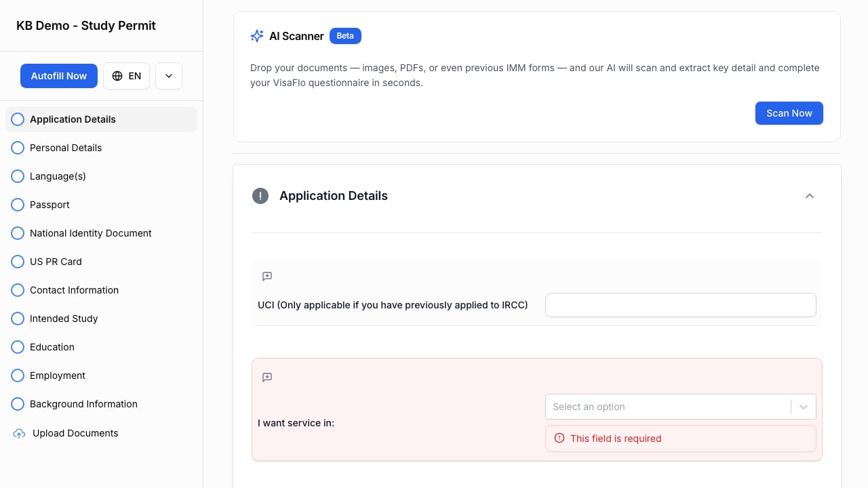Select Education in sidebar
This screenshot has width=868, height=488.
[x=101, y=347]
